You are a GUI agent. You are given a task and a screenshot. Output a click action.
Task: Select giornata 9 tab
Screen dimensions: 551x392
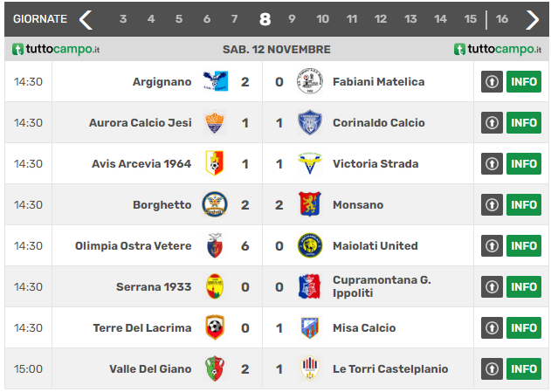point(292,19)
